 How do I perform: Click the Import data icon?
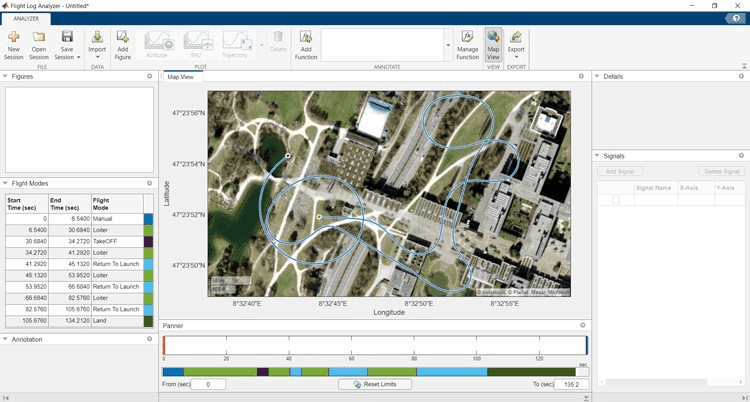tap(97, 37)
